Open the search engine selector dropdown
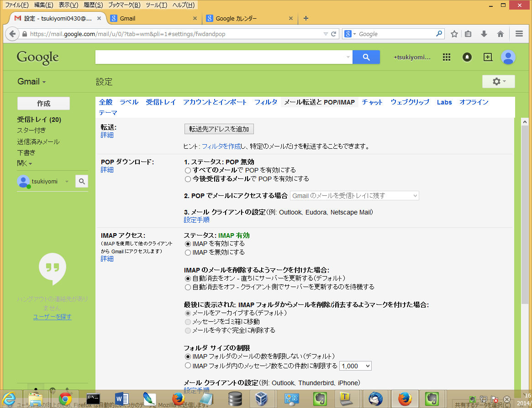This screenshot has width=532, height=408. (x=350, y=34)
